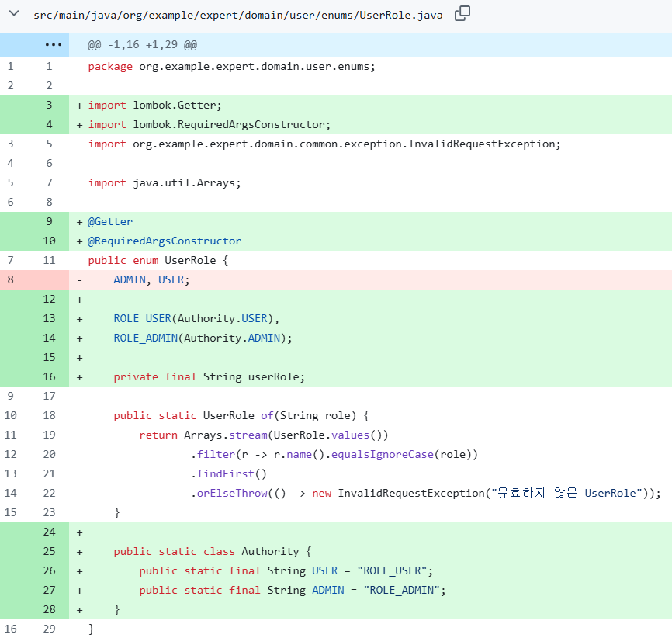Click new line number 22
This screenshot has width=672, height=638.
click(x=50, y=493)
